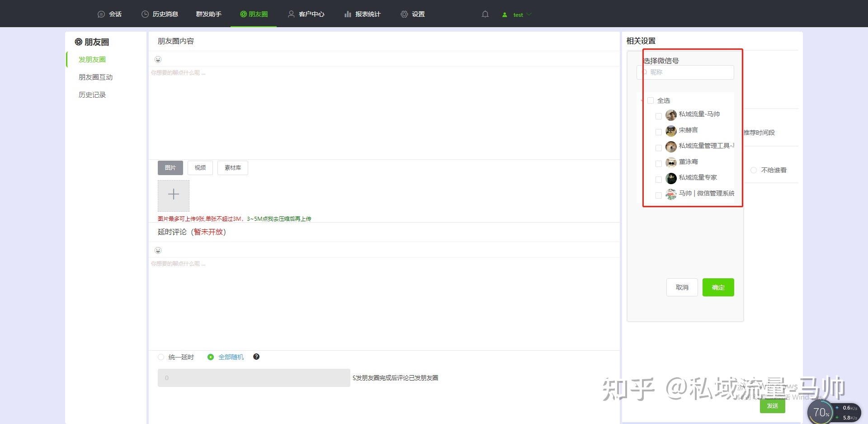Switch to the 视频 upload button
868x424 pixels.
pyautogui.click(x=200, y=167)
